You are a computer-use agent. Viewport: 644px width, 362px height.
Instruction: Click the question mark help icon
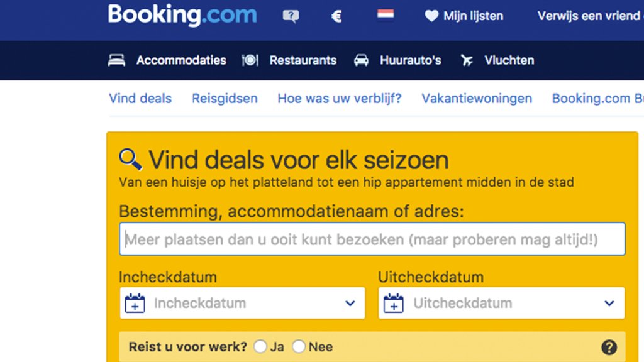point(609,347)
